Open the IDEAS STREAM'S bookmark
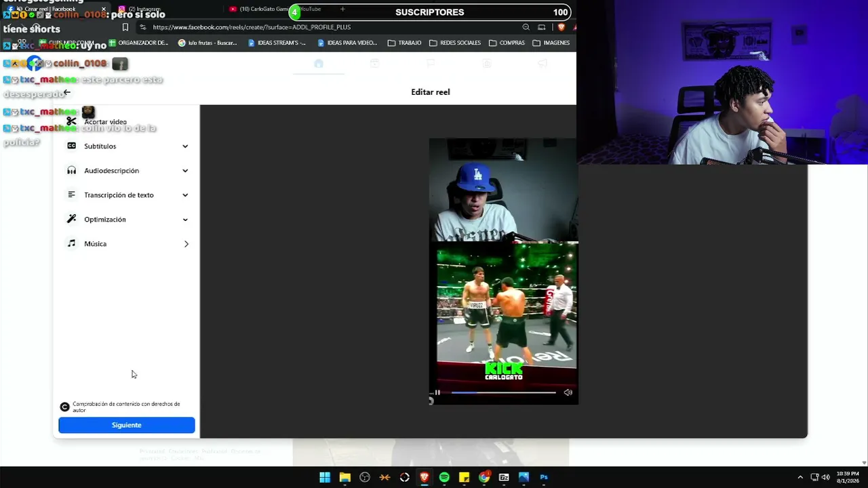 point(277,43)
